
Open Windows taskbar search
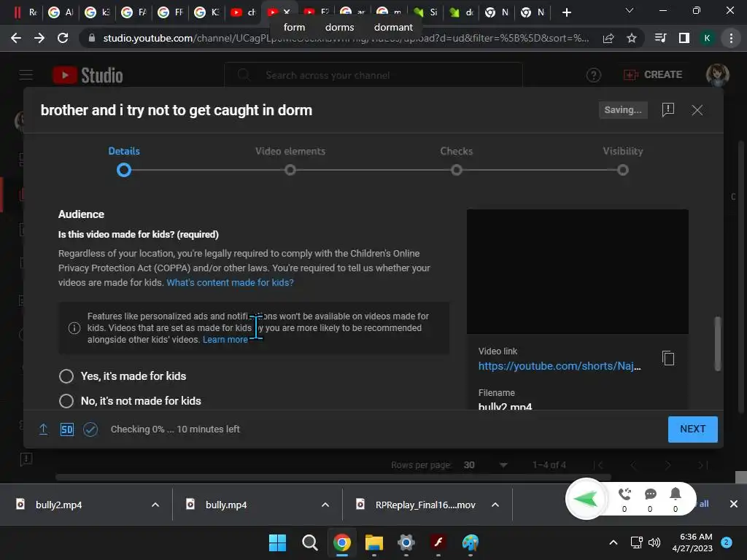tap(309, 542)
